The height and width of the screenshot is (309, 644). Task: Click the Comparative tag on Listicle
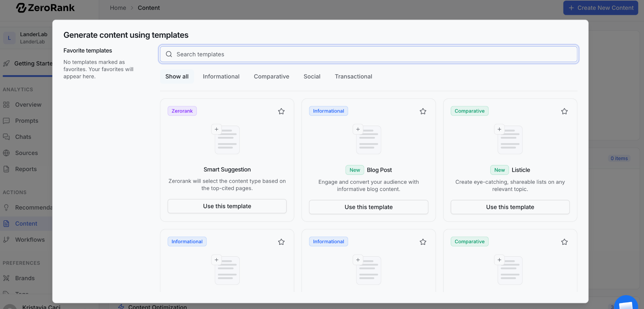(469, 111)
